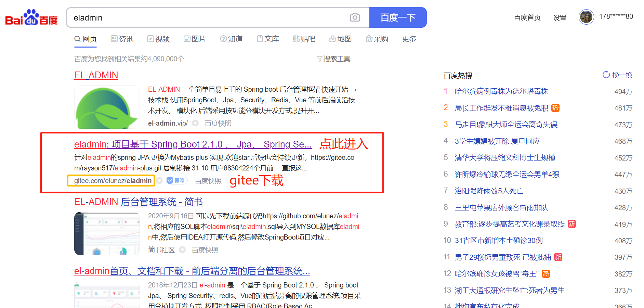Screen dimensions: 644x308
Task: Open camera image search icon
Action: click(x=355, y=17)
